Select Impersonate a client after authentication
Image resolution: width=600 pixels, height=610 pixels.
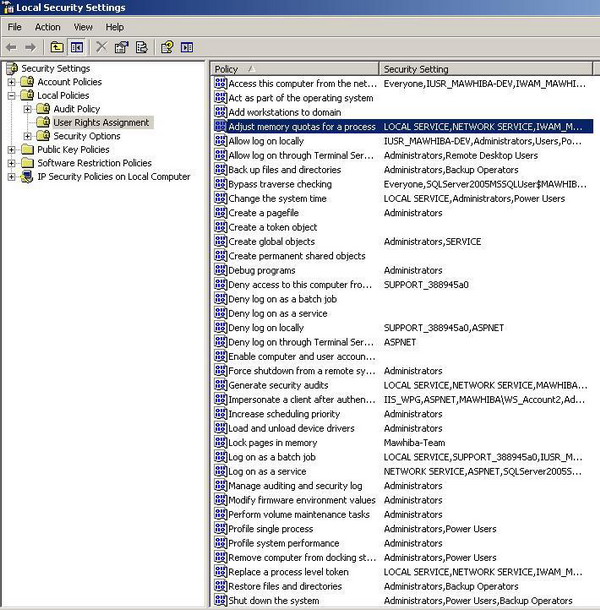pyautogui.click(x=302, y=400)
